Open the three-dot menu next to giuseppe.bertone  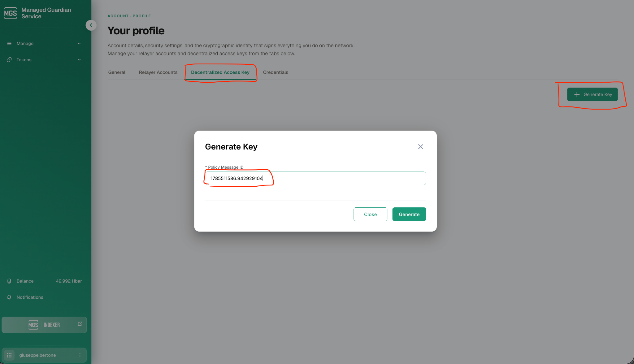point(80,355)
